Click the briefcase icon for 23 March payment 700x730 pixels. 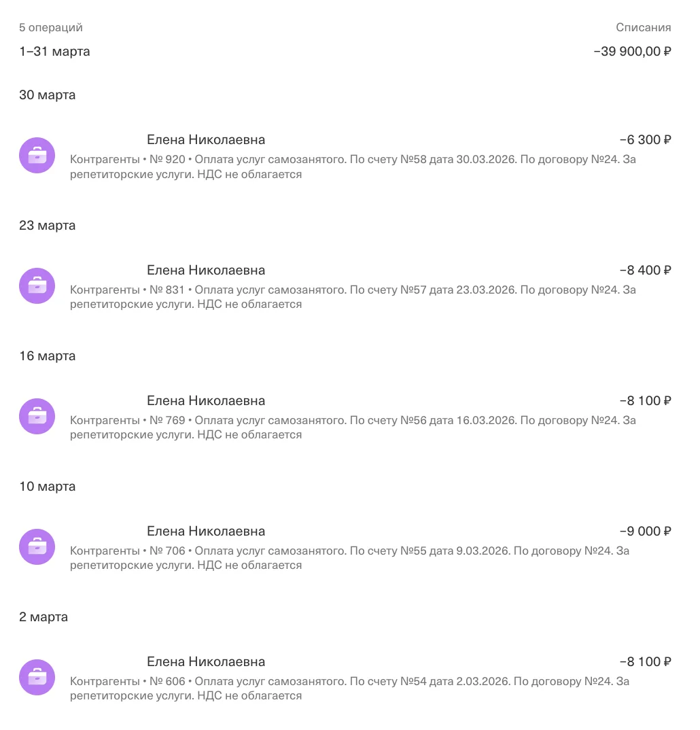(x=37, y=286)
